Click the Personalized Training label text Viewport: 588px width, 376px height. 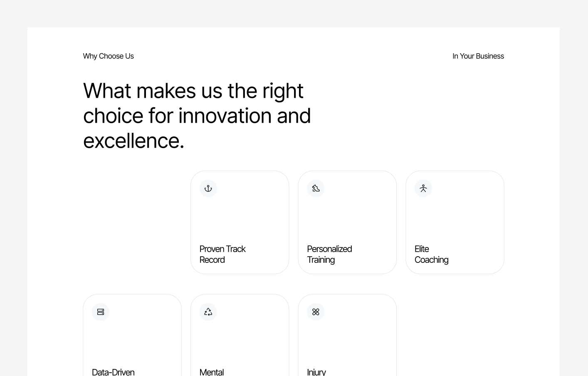329,254
